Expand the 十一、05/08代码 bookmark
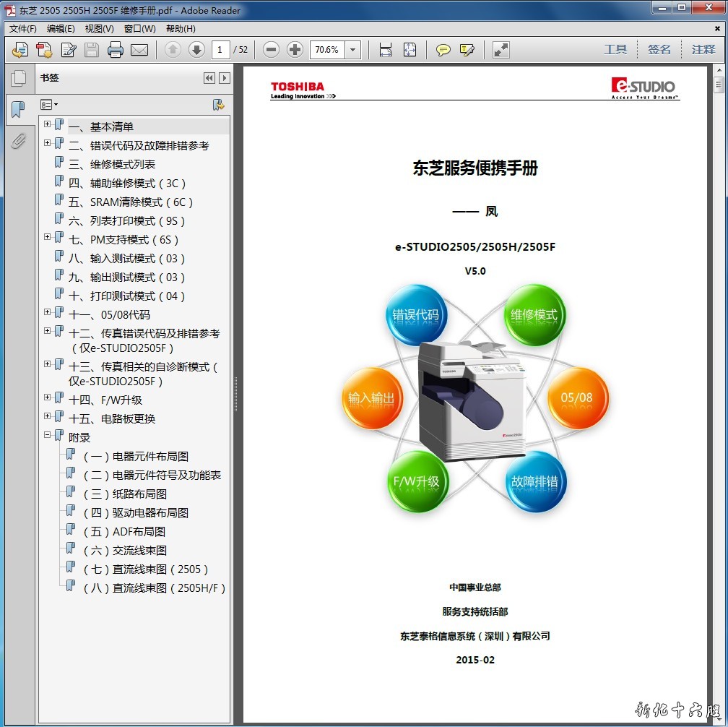This screenshot has width=728, height=727. click(x=48, y=312)
